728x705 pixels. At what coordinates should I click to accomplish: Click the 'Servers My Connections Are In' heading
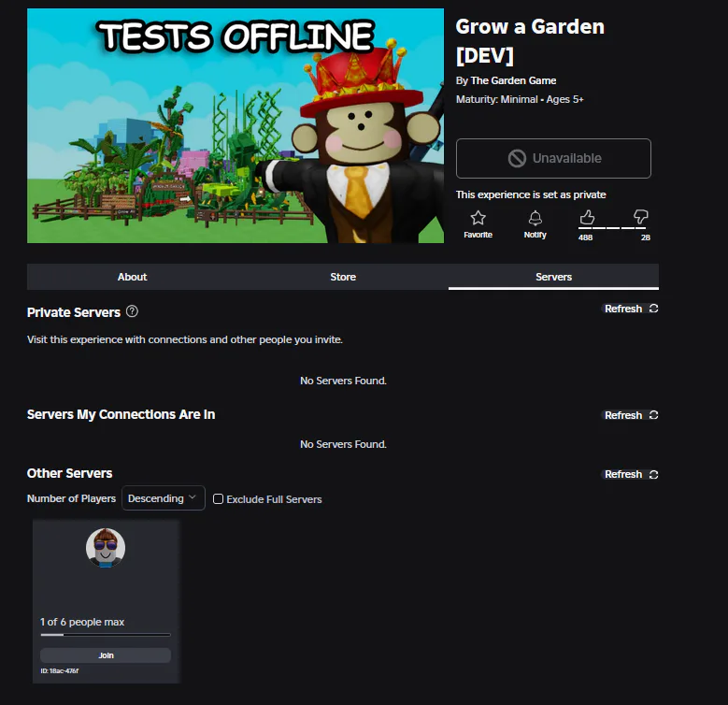click(x=121, y=414)
